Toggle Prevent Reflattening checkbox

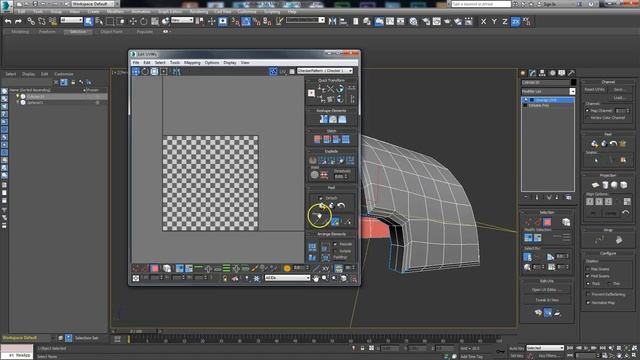pos(588,294)
